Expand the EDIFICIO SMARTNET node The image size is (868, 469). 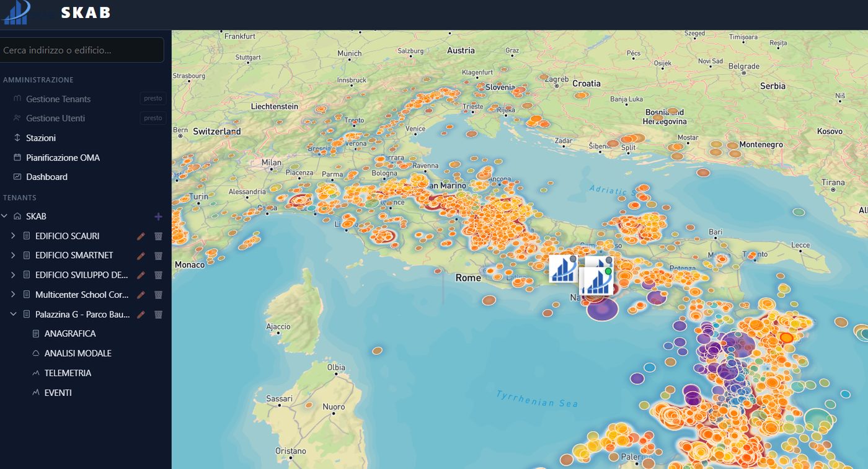[x=13, y=256]
